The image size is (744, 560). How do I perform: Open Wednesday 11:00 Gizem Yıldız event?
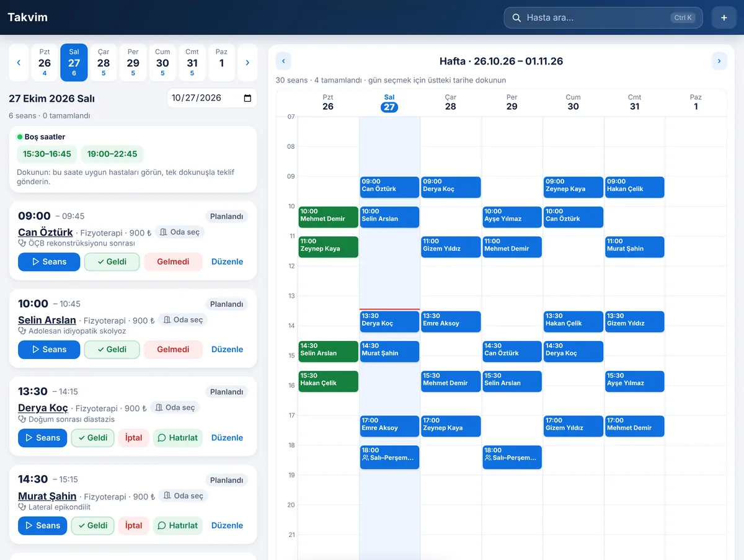[x=451, y=247]
